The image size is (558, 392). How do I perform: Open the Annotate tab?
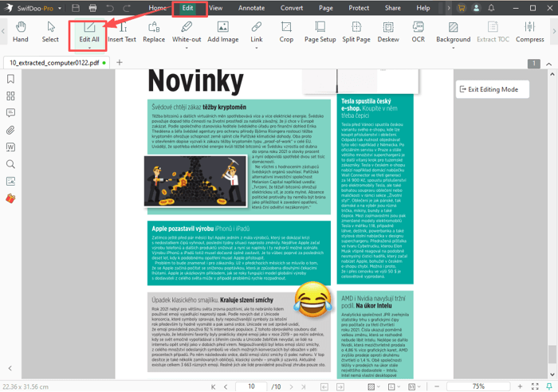pos(251,8)
